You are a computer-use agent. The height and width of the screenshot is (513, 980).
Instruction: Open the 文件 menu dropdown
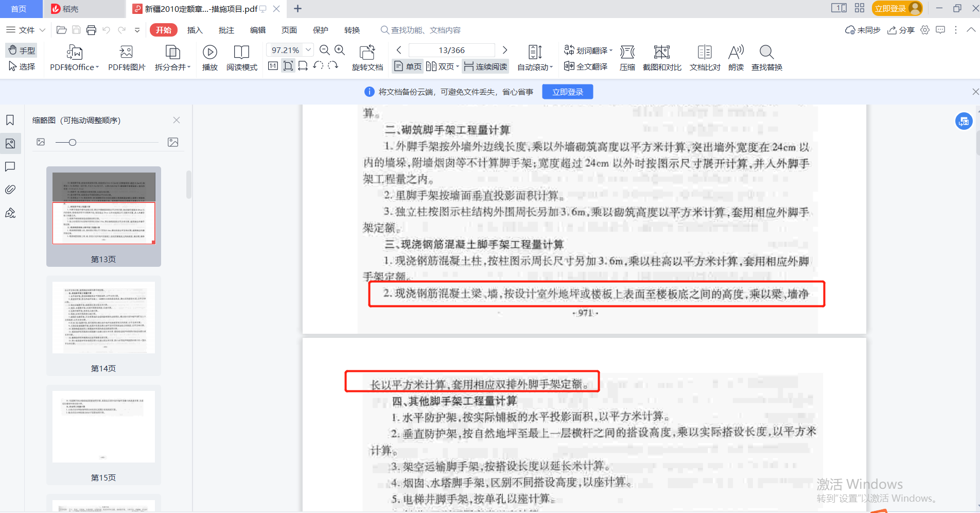(26, 30)
